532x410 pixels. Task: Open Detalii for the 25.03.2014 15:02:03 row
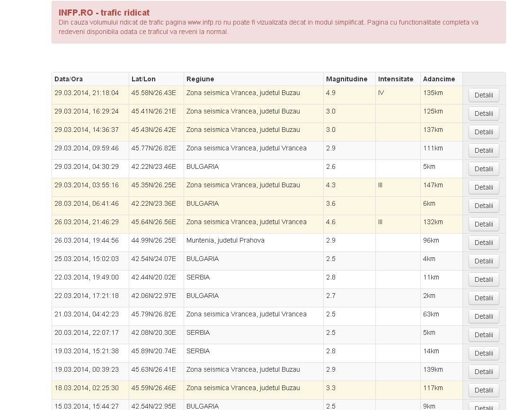[483, 261]
